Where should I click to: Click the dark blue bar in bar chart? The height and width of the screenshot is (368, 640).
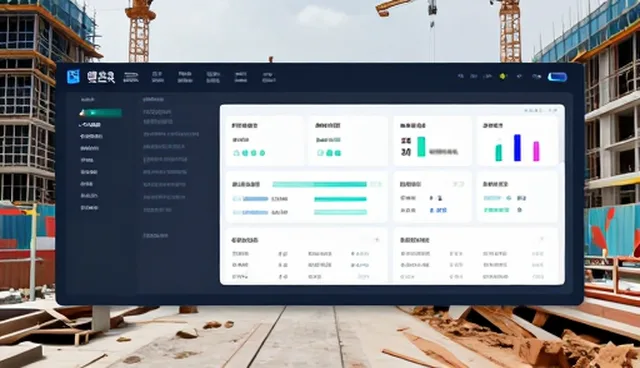coord(517,147)
